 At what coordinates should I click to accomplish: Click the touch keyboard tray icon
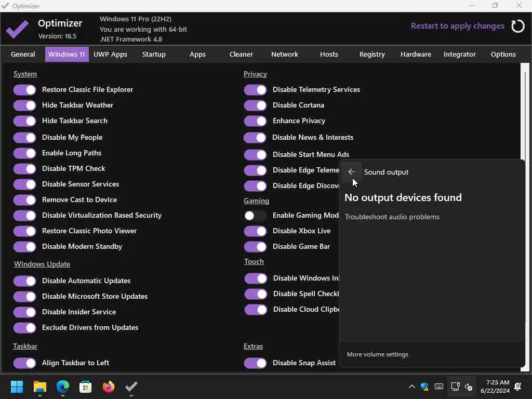coord(438,387)
